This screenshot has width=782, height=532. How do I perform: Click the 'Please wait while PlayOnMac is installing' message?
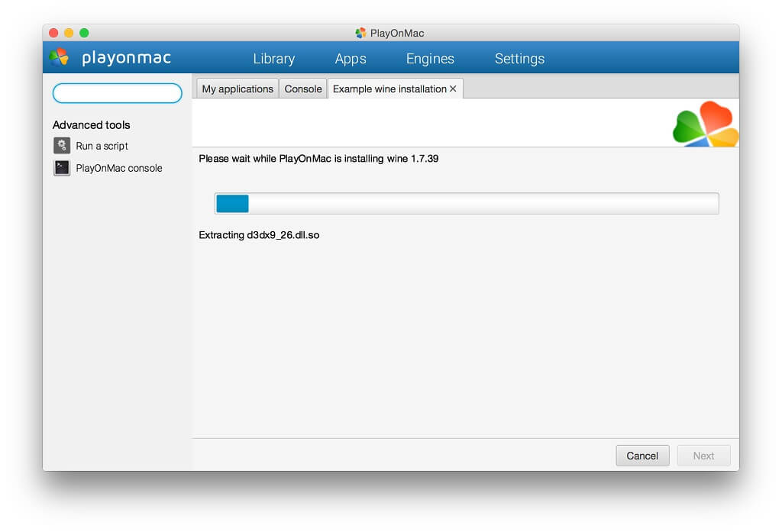(318, 159)
